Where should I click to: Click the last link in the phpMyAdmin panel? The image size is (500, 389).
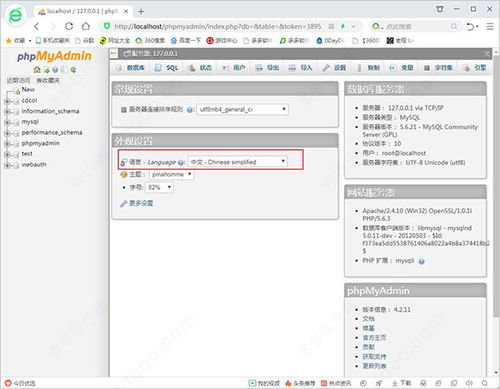[x=374, y=366]
